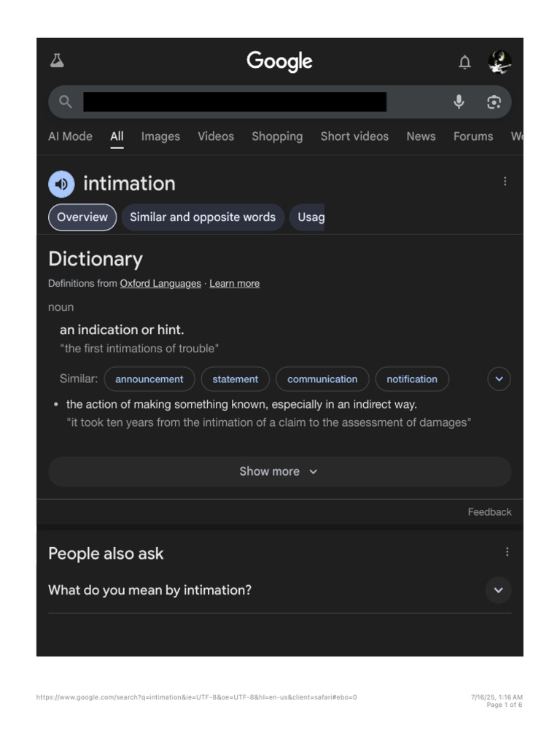The width and height of the screenshot is (560, 747).
Task: Click the headword intimation
Action: point(130,184)
